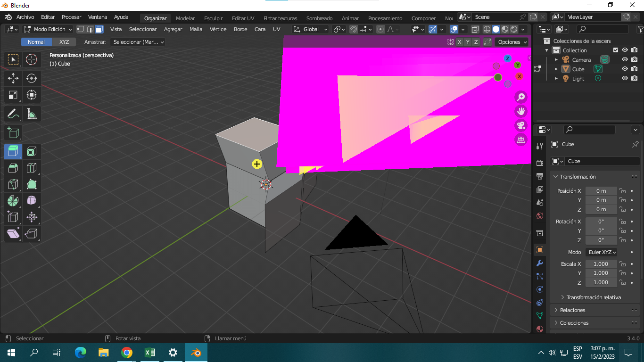Click the Normal orientation button
Screen dimensions: 644x362
pos(36,42)
